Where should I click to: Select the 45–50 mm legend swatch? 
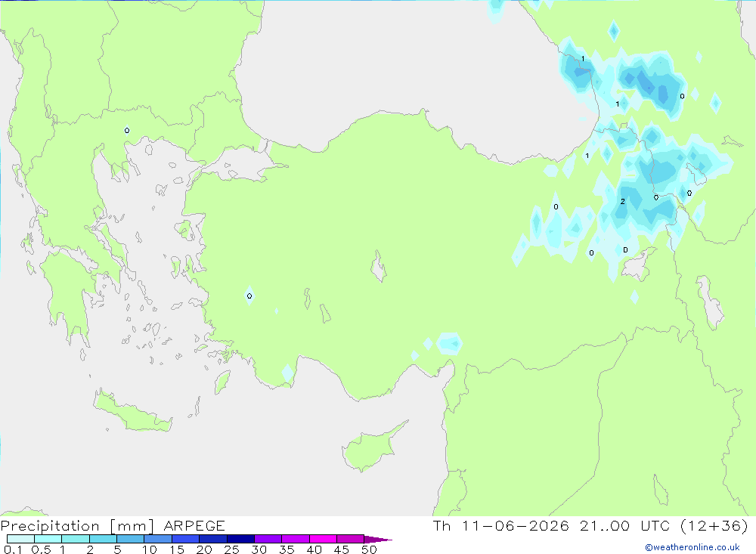pyautogui.click(x=351, y=539)
